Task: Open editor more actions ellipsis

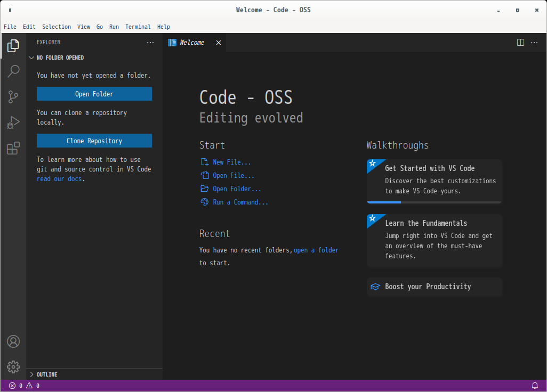Action: 534,43
